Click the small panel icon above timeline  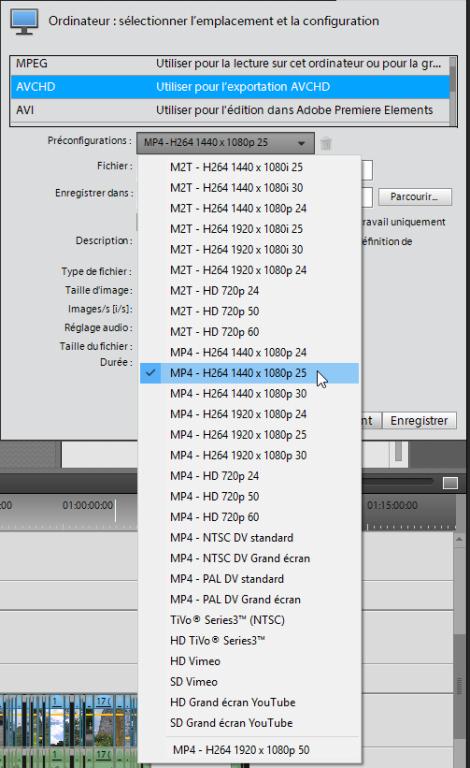tap(450, 483)
